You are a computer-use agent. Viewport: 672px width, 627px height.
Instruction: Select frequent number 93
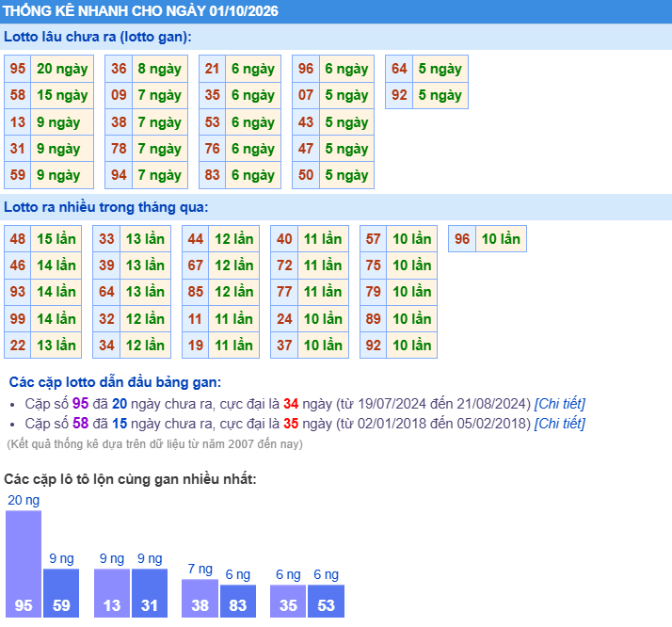click(x=18, y=292)
